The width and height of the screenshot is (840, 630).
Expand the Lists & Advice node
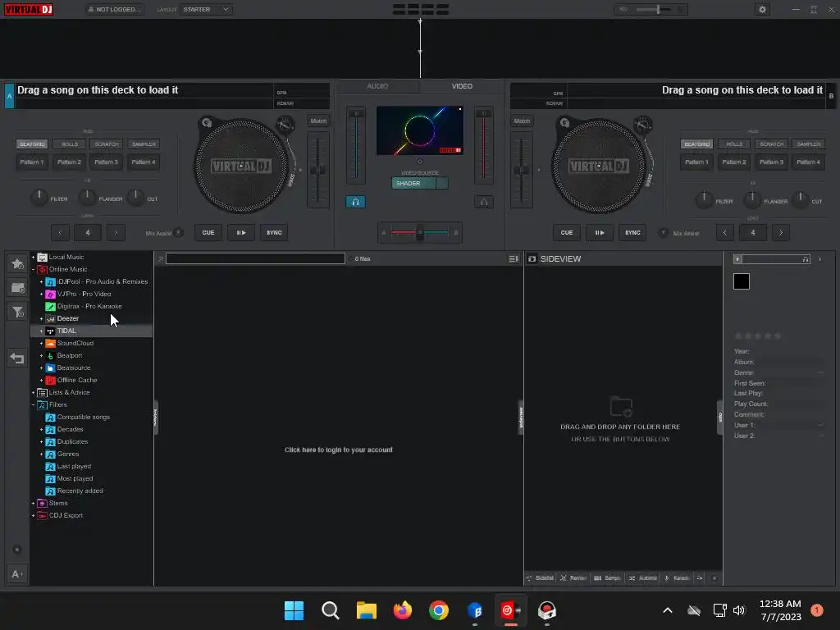(33, 393)
